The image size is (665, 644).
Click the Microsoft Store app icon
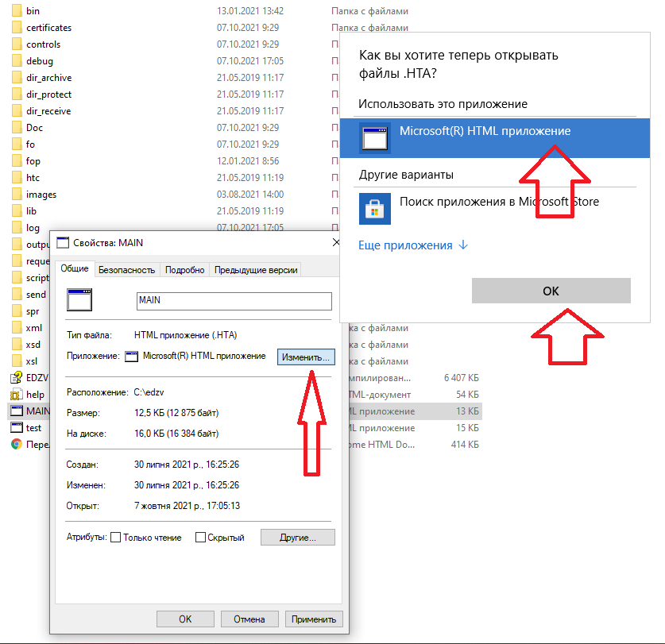click(373, 208)
